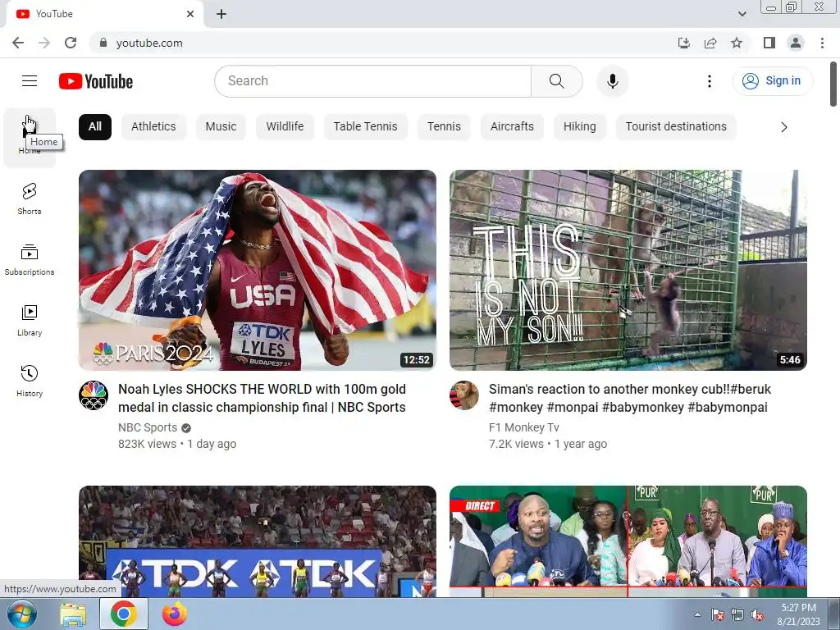Click the Sign in button
This screenshot has height=630, width=840.
tap(773, 81)
